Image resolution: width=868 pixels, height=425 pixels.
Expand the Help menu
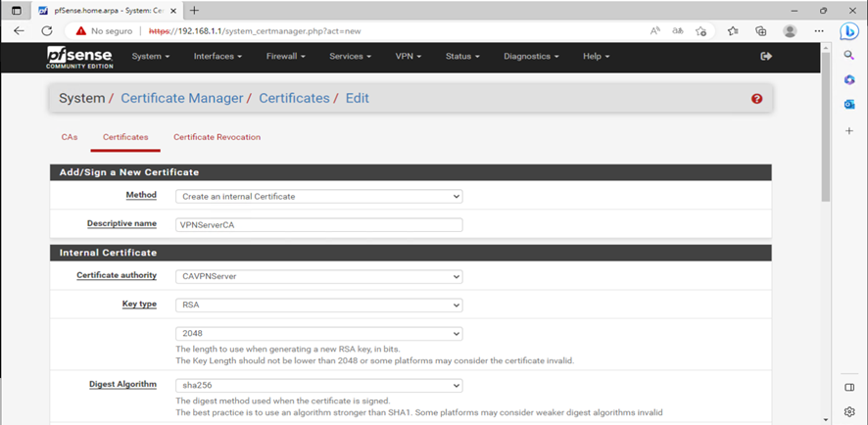(597, 57)
